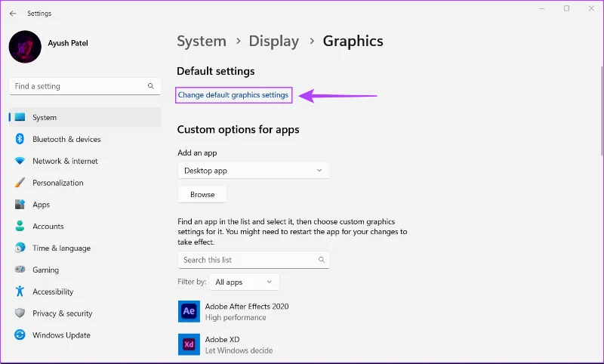Click the Time & language globe clock icon
Screen dimensions: 604x364
[20, 248]
